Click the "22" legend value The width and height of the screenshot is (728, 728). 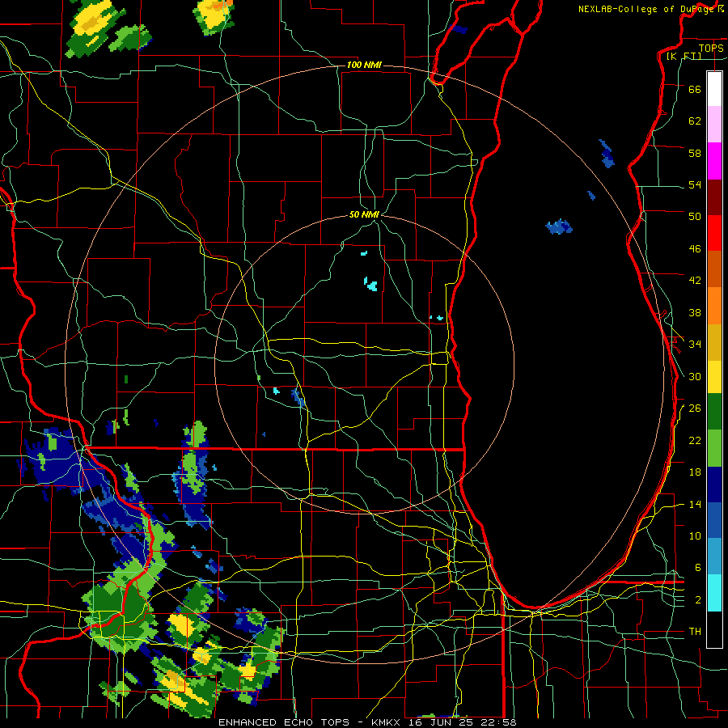point(695,440)
